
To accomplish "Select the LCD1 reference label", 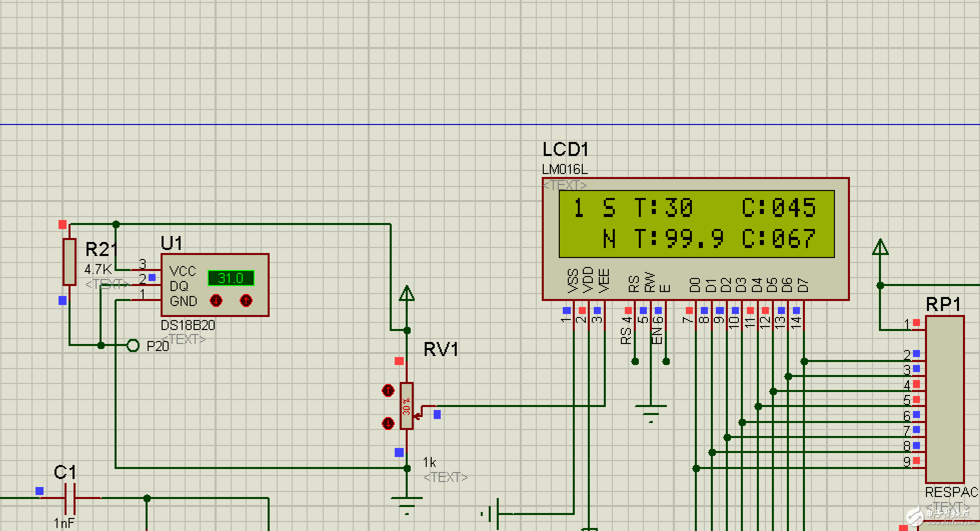I will point(566,149).
